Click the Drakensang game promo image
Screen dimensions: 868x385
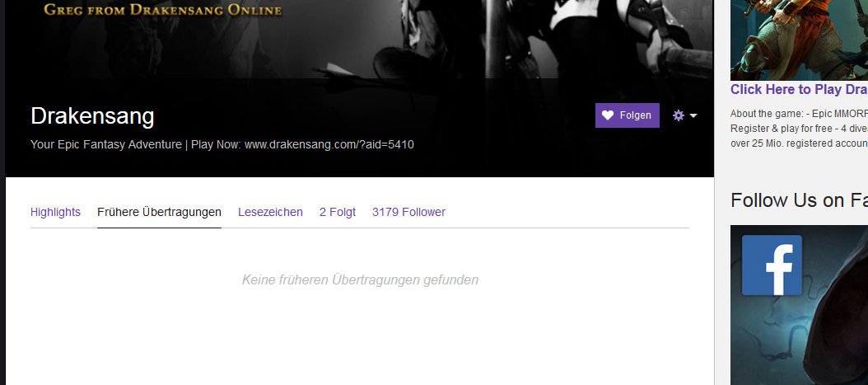[x=799, y=40]
